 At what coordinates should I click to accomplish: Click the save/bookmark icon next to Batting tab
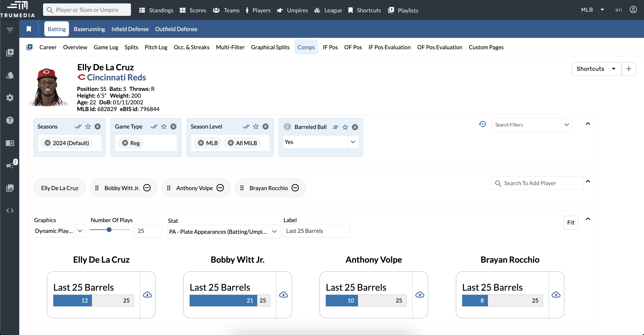click(x=28, y=29)
